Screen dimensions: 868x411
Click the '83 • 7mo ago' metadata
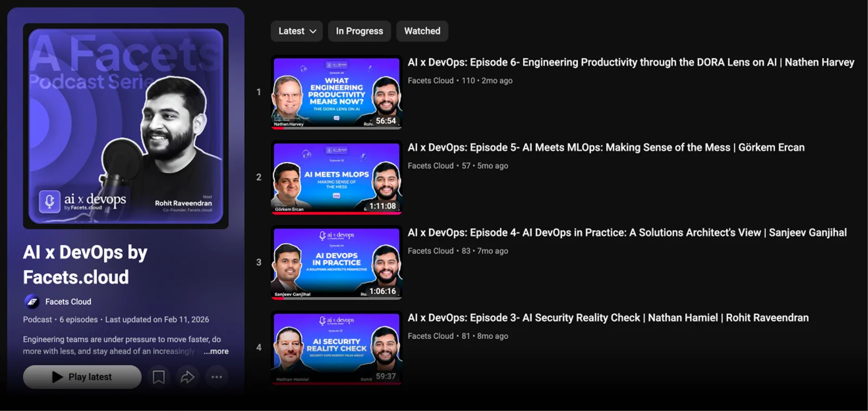[x=485, y=251]
